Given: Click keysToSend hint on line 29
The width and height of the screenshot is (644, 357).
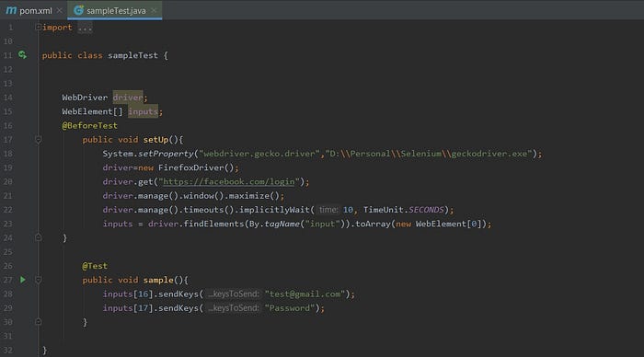Looking at the screenshot, I should tap(234, 307).
